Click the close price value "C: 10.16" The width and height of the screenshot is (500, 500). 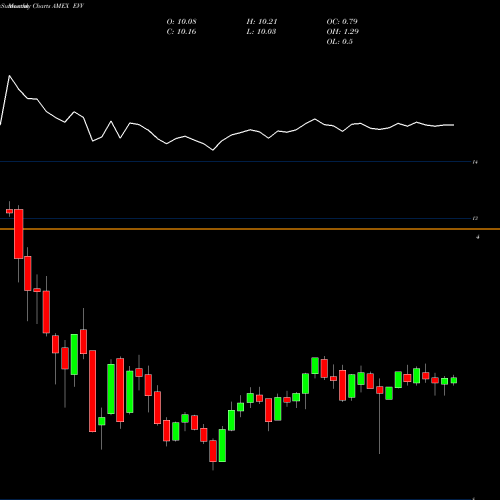(181, 32)
